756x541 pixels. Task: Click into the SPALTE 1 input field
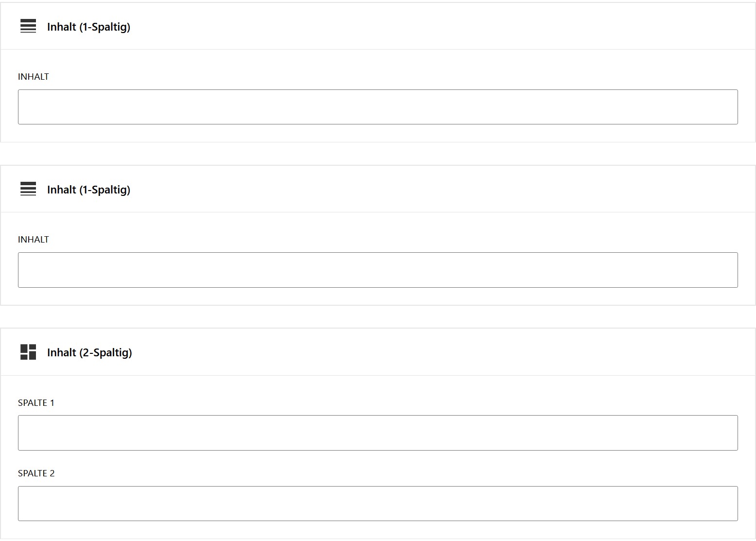pos(378,433)
